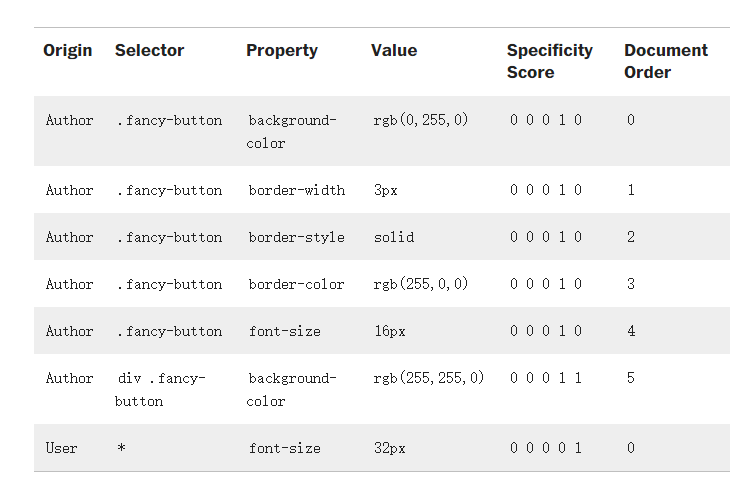The height and width of the screenshot is (494, 751).
Task: Click the Value column header
Action: pos(394,51)
